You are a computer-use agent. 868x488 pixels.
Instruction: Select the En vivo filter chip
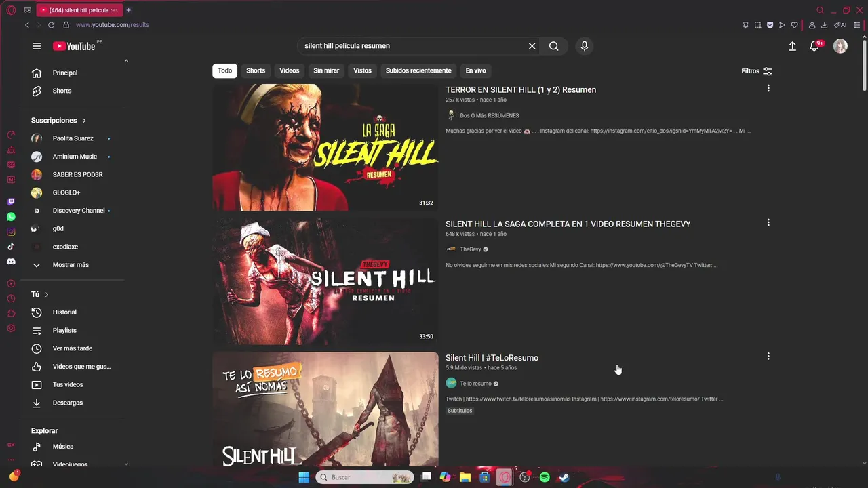475,70
